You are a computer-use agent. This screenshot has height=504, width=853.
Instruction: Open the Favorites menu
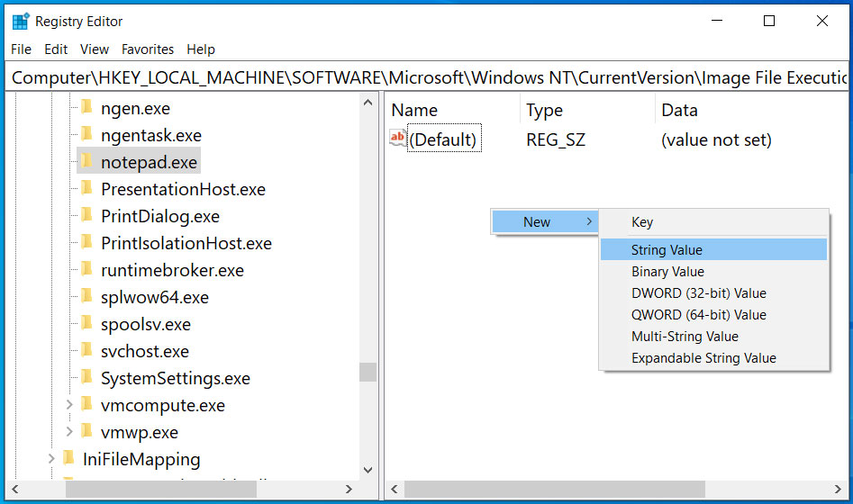(148, 49)
